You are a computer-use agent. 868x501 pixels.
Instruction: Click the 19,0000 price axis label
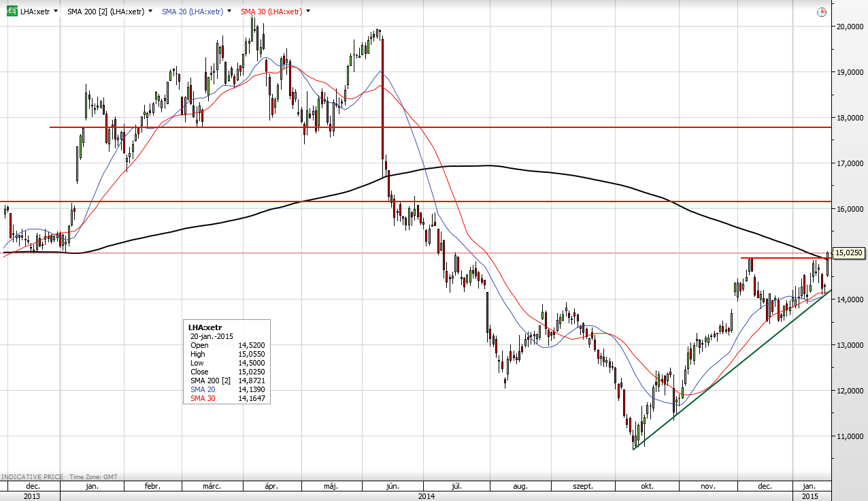tap(851, 72)
